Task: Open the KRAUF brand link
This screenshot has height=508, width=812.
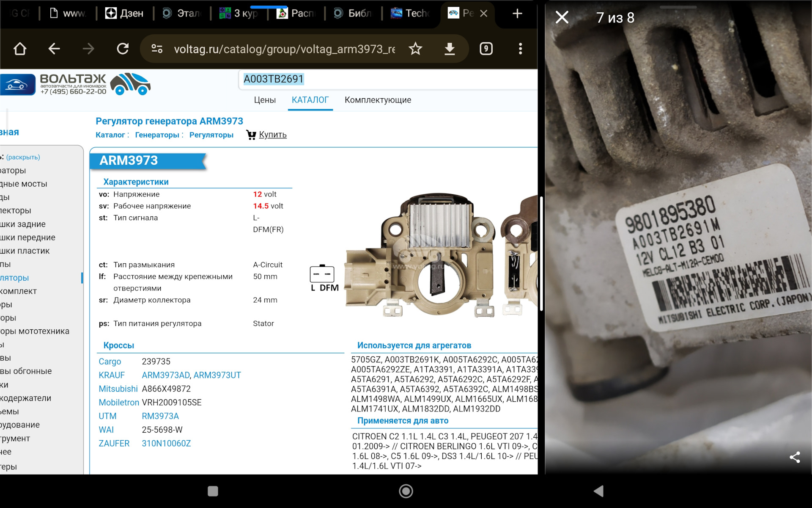Action: 112,375
